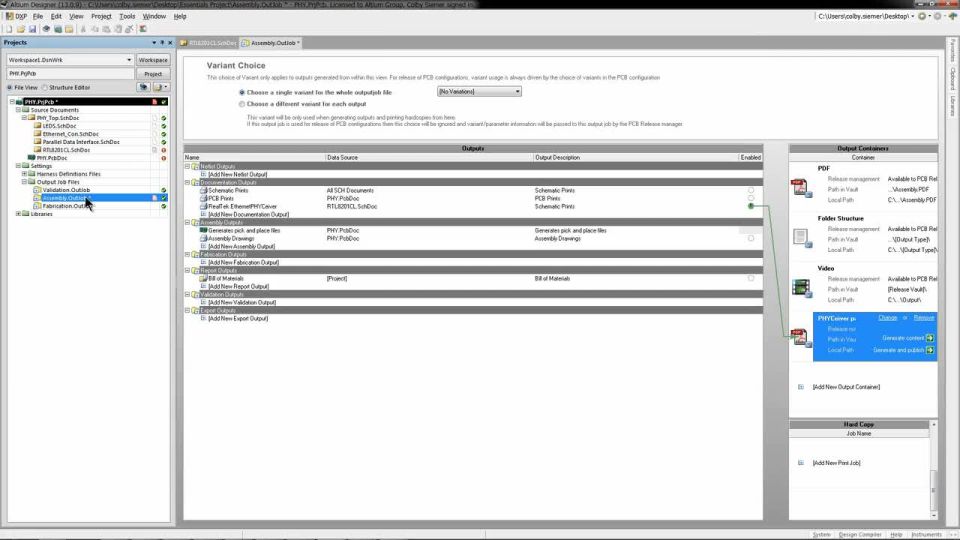Click the New document toolbar icon
The width and height of the screenshot is (960, 540).
(9, 29)
